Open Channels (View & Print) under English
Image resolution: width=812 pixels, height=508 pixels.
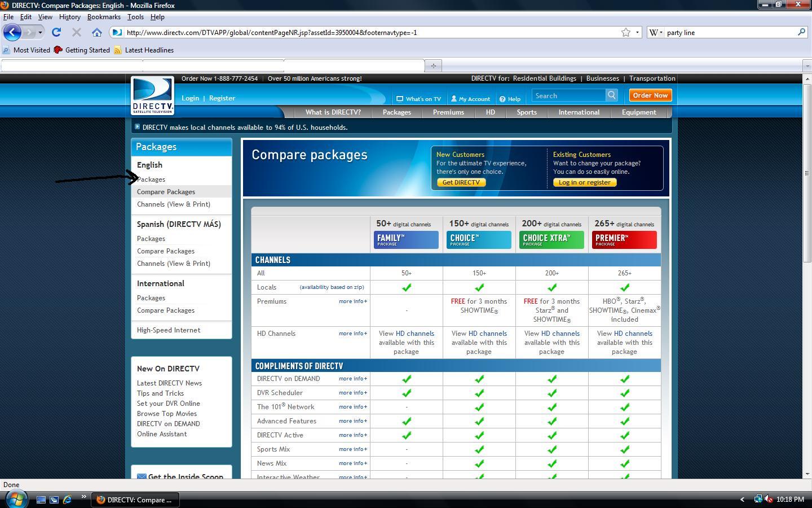pos(173,204)
